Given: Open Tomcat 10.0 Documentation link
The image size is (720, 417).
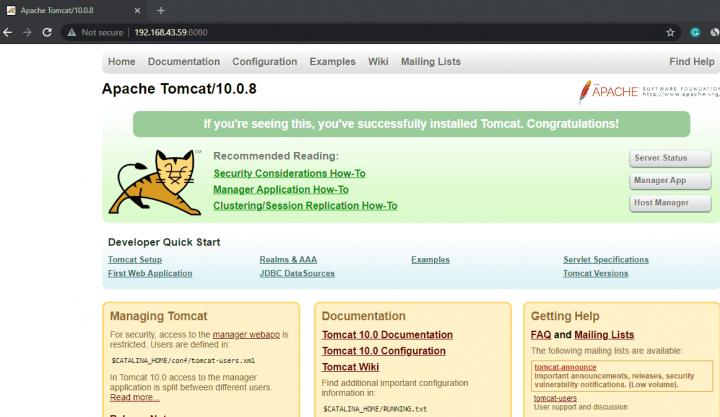Looking at the screenshot, I should tap(387, 335).
